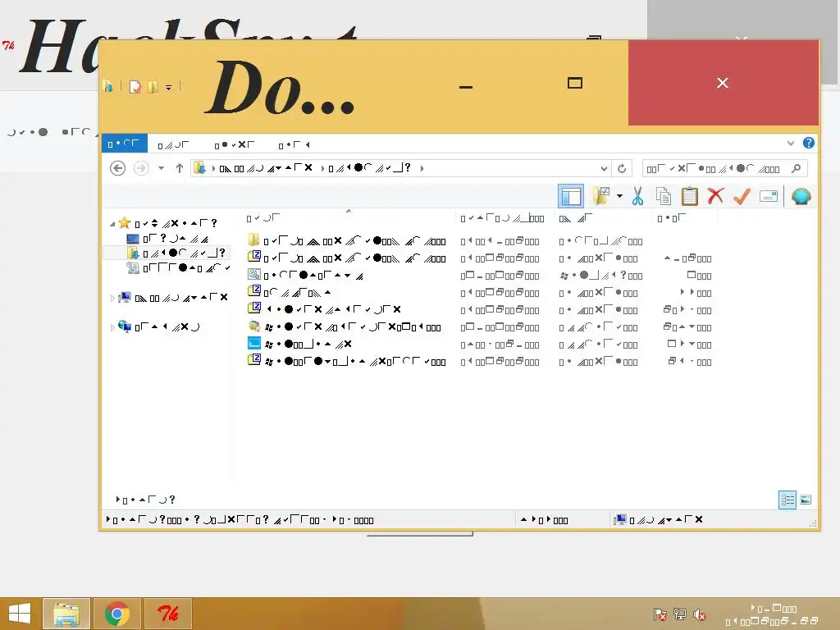Screen dimensions: 840x630
Task: Click the breadcrumb arrow at the address path end
Action: 422,168
